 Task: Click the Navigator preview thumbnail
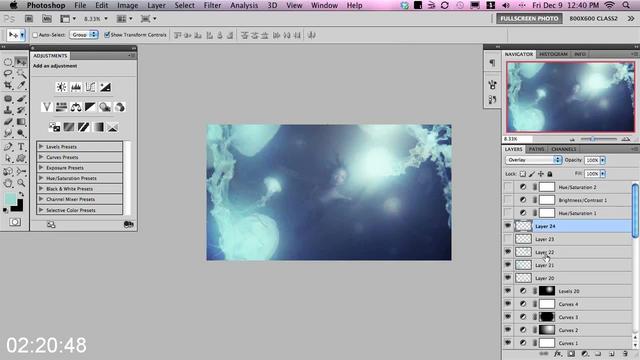(x=570, y=97)
